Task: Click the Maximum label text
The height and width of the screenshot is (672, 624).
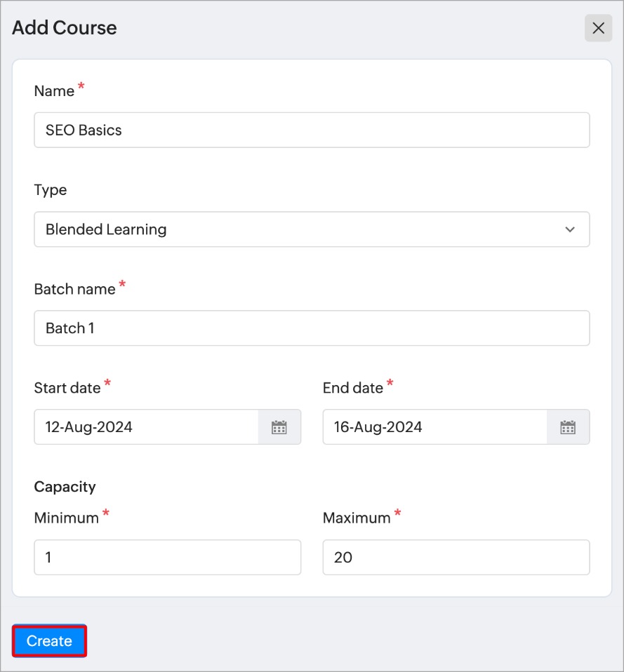Action: coord(357,518)
